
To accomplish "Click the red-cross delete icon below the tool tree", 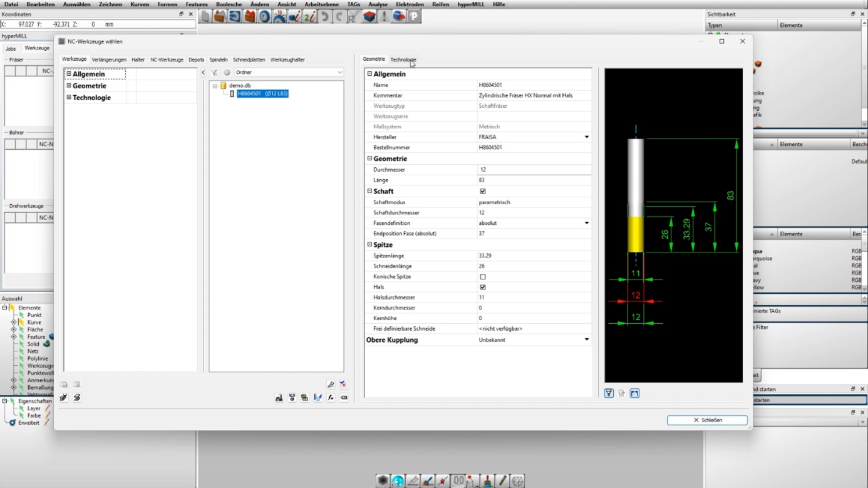I will [x=343, y=384].
